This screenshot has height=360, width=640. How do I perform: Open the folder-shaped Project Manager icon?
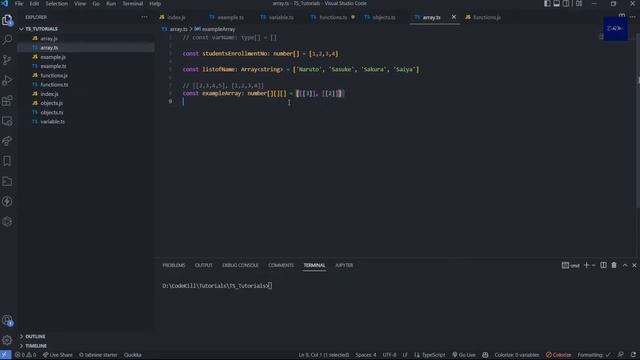(x=7, y=181)
